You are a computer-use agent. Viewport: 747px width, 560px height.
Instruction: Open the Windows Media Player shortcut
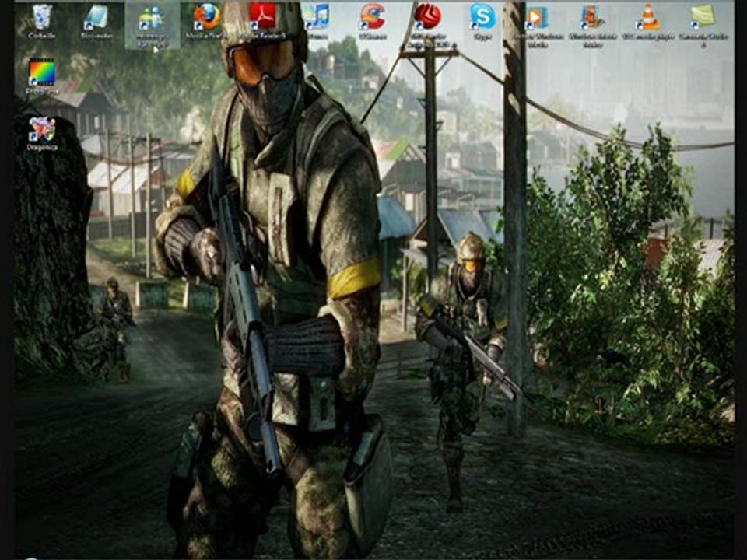(538, 25)
